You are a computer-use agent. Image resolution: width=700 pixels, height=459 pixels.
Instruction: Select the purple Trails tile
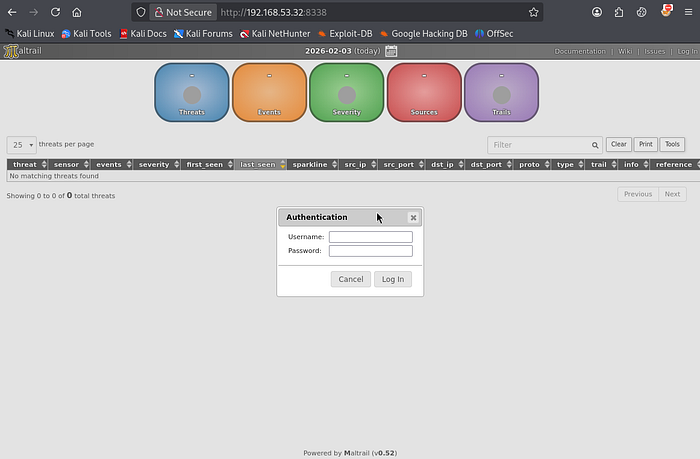click(501, 92)
